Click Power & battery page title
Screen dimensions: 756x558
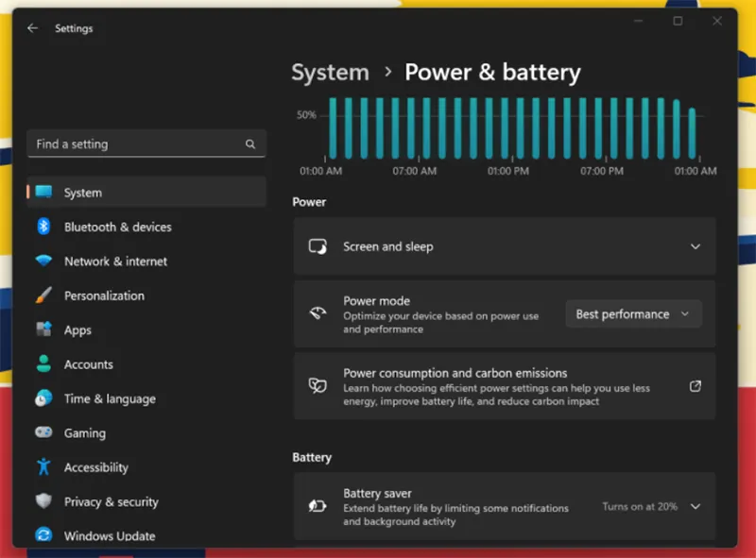tap(492, 73)
